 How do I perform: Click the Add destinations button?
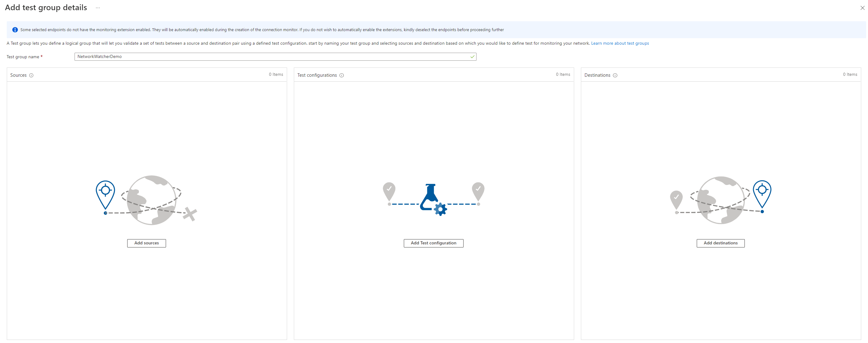pos(720,243)
